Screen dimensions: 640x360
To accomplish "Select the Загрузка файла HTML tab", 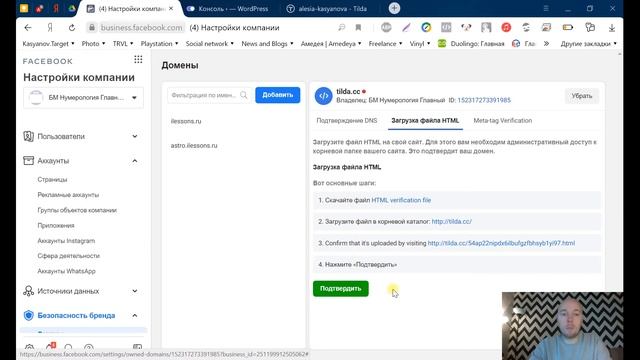I will (x=425, y=120).
